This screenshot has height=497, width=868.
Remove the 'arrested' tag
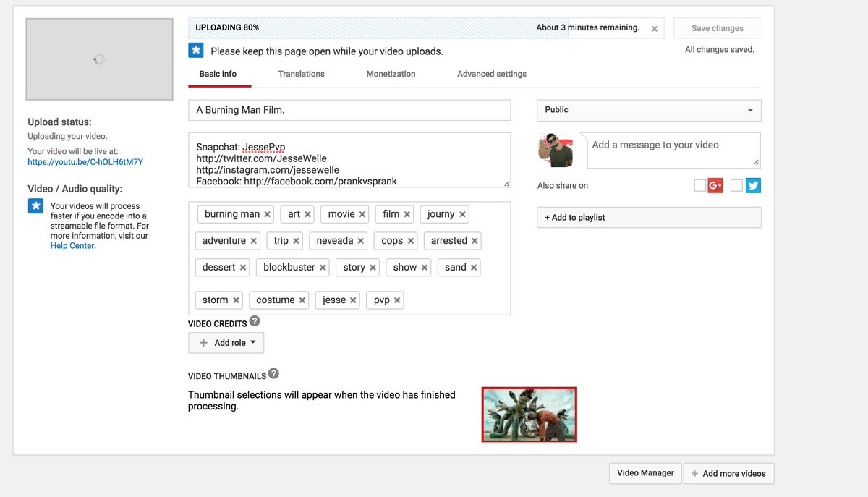tap(475, 241)
